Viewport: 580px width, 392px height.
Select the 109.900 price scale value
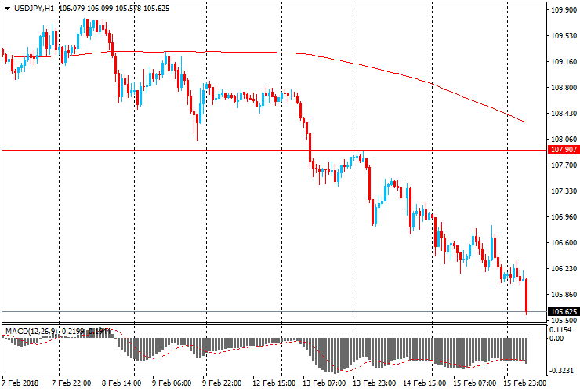(x=564, y=10)
